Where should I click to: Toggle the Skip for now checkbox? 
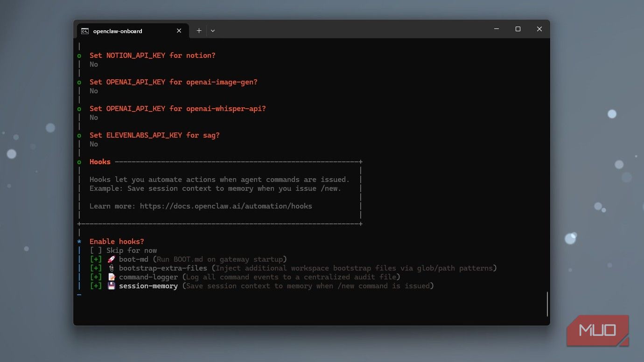click(96, 251)
